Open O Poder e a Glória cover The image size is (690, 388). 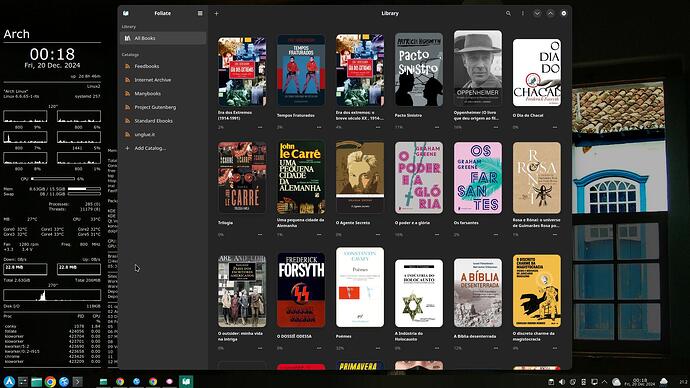coord(419,177)
